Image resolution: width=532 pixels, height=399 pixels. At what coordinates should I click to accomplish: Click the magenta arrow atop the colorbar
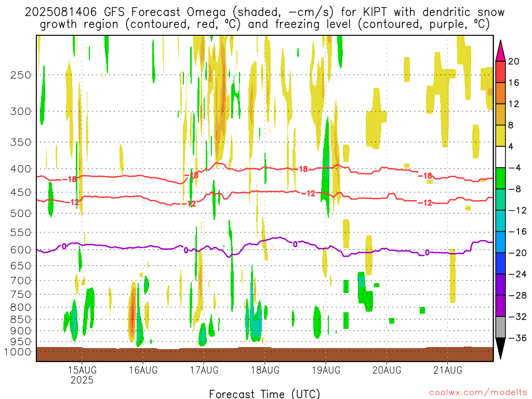pyautogui.click(x=500, y=51)
